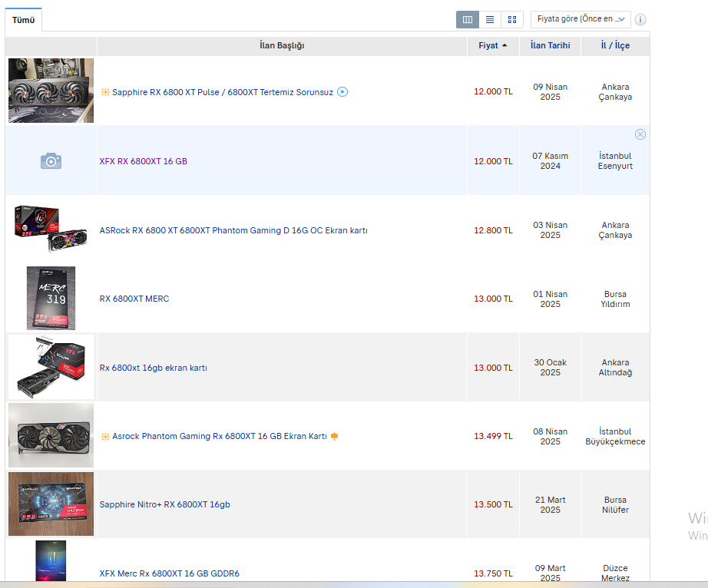Click the 12.800 TL price

pos(493,230)
